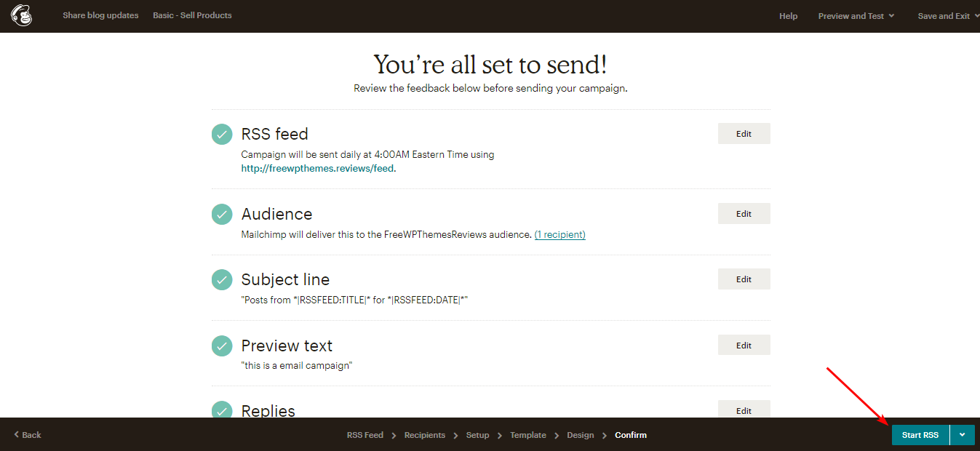View the 1 recipient link

coord(559,235)
